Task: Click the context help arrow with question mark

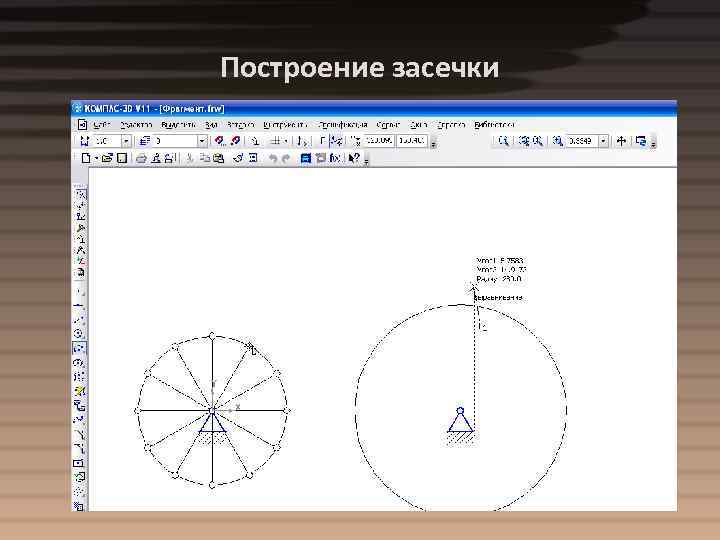Action: 354,158
